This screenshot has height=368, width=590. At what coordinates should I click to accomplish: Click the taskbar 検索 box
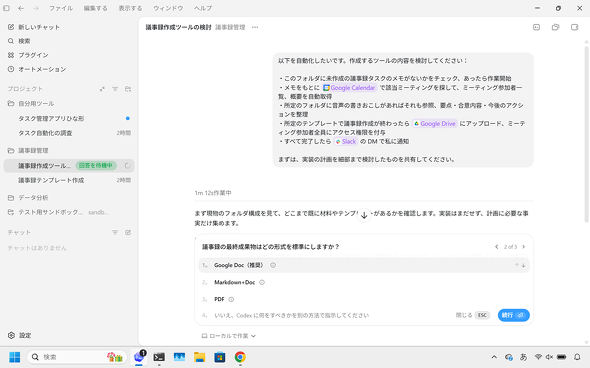point(77,357)
